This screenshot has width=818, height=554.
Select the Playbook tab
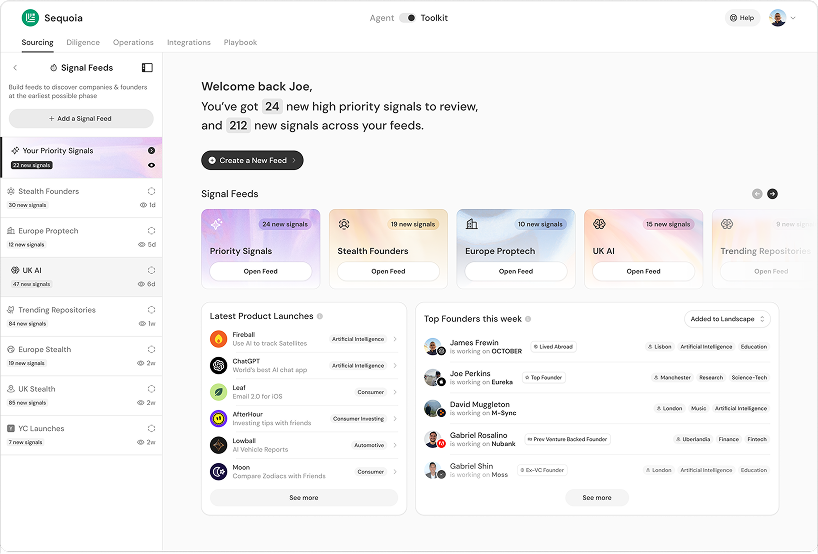tap(240, 42)
